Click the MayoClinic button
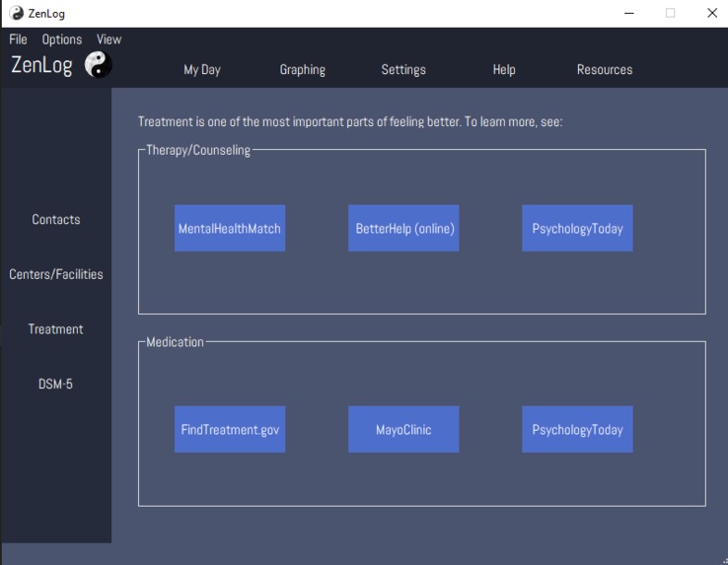 pyautogui.click(x=403, y=429)
